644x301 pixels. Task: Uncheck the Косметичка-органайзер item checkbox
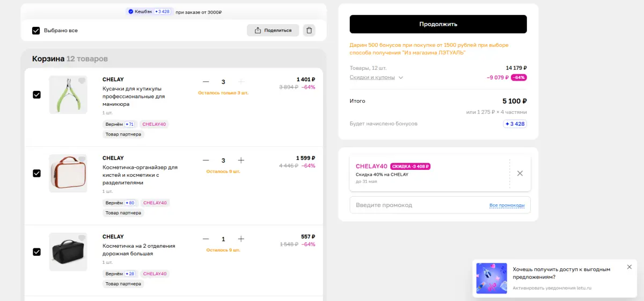(x=36, y=173)
